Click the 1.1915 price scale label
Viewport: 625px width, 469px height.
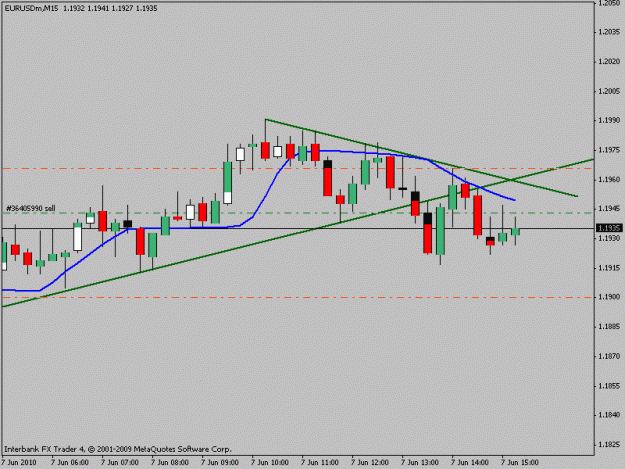609,268
